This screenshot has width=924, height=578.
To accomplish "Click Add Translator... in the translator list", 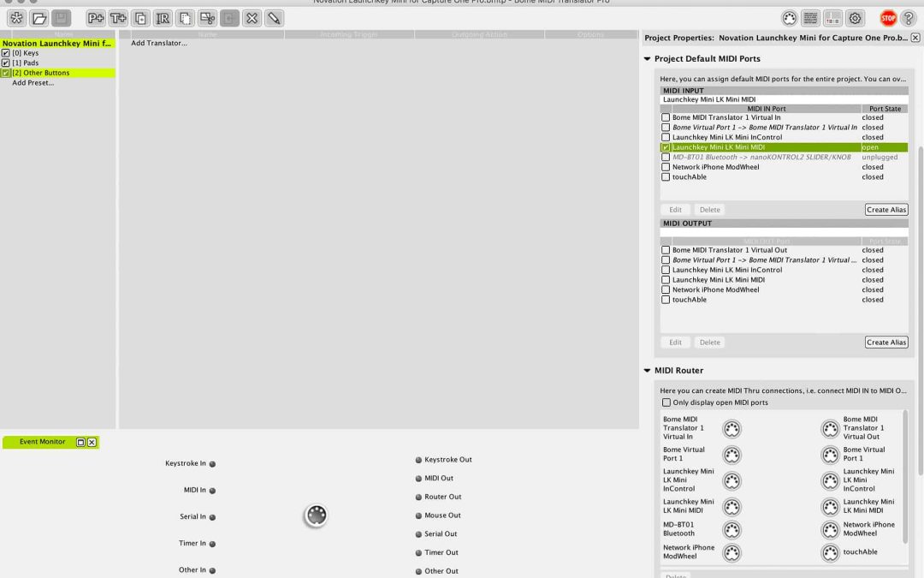I will point(159,43).
